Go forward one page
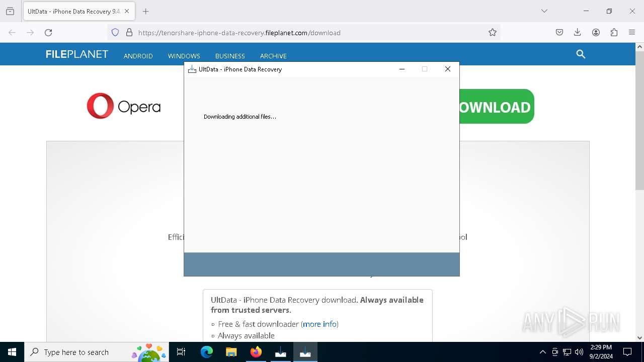The height and width of the screenshot is (362, 644). pyautogui.click(x=30, y=32)
